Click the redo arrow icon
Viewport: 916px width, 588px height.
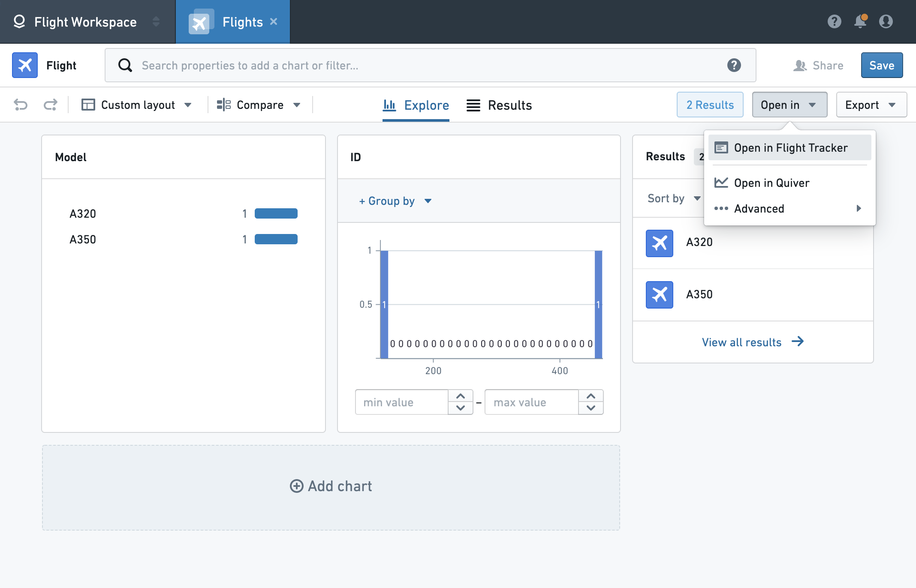tap(50, 105)
